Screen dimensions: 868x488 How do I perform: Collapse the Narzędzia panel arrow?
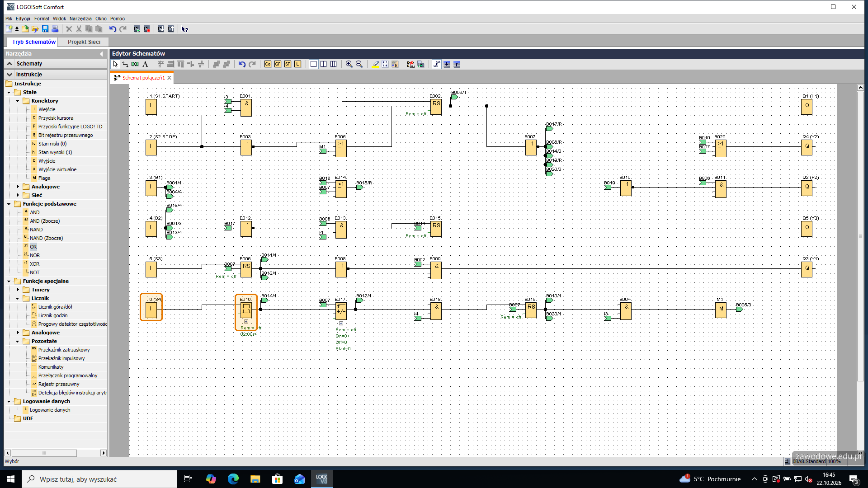click(x=101, y=54)
